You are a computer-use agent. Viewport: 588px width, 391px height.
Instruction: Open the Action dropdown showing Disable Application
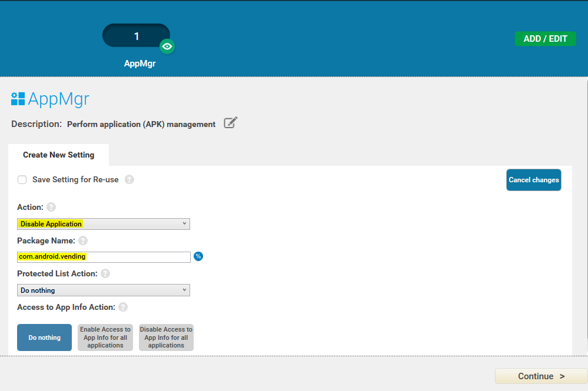click(x=104, y=224)
